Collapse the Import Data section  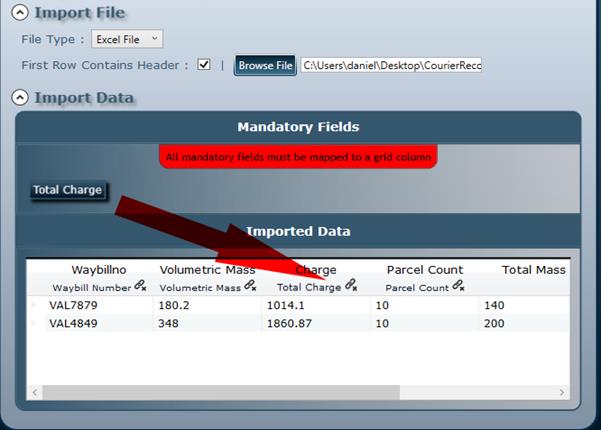[20, 98]
